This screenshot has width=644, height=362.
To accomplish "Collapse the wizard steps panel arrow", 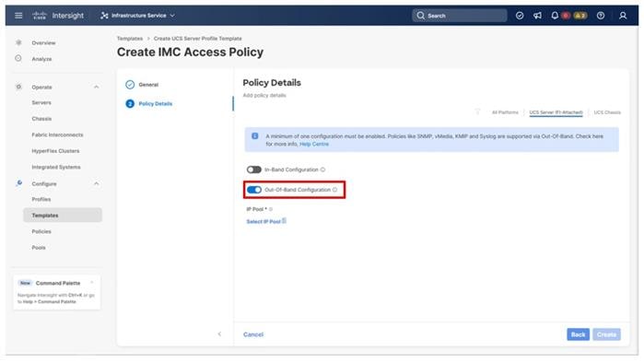I will click(219, 334).
